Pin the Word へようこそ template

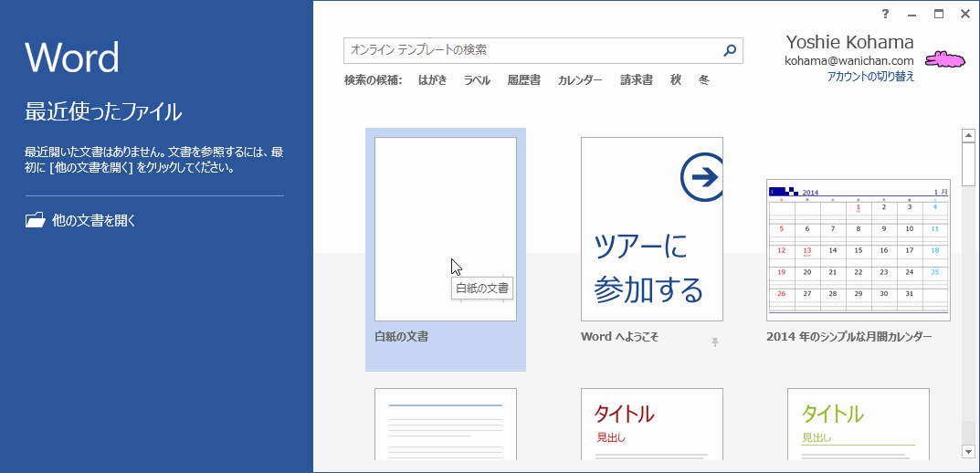click(715, 342)
